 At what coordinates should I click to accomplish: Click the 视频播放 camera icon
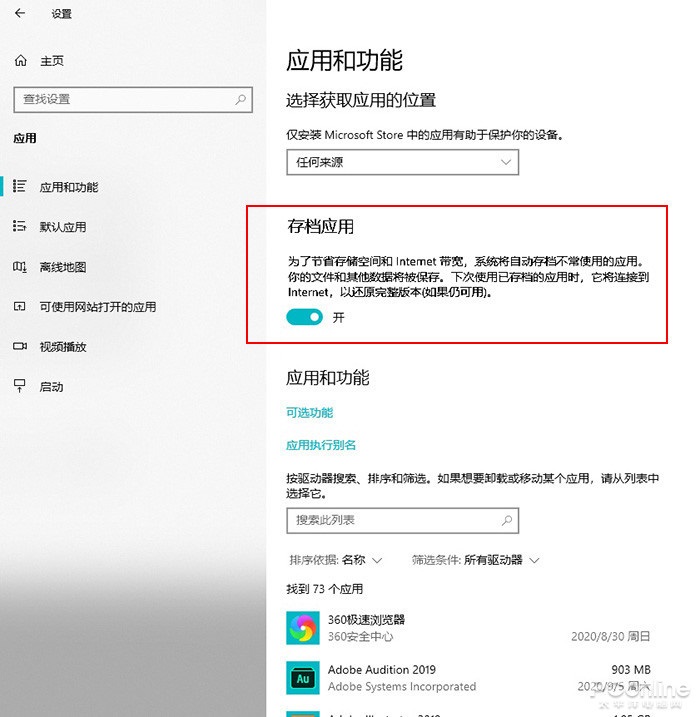(20, 346)
